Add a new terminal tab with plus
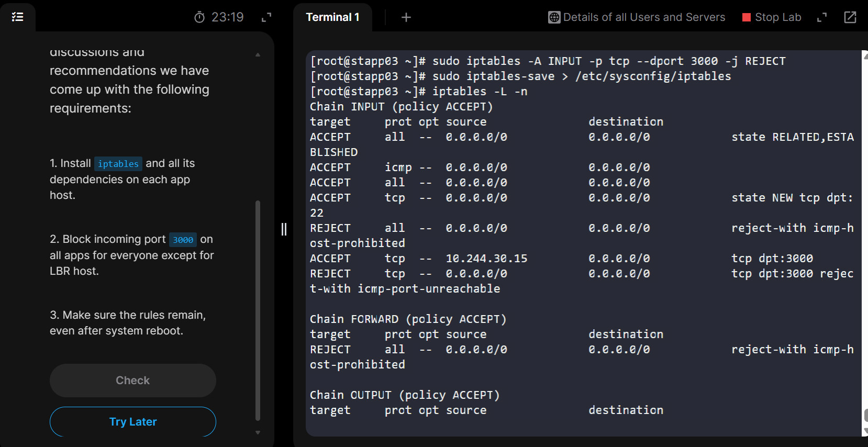This screenshot has width=868, height=447. [406, 17]
